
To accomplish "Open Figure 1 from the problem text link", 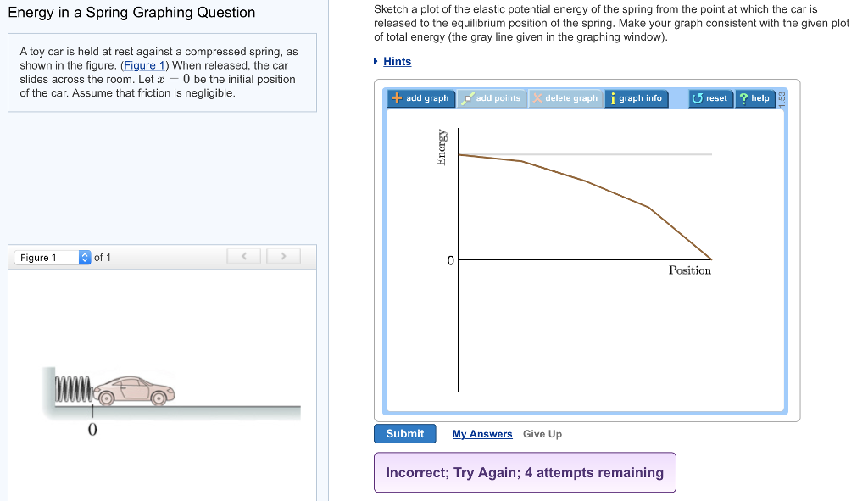I will [x=144, y=64].
